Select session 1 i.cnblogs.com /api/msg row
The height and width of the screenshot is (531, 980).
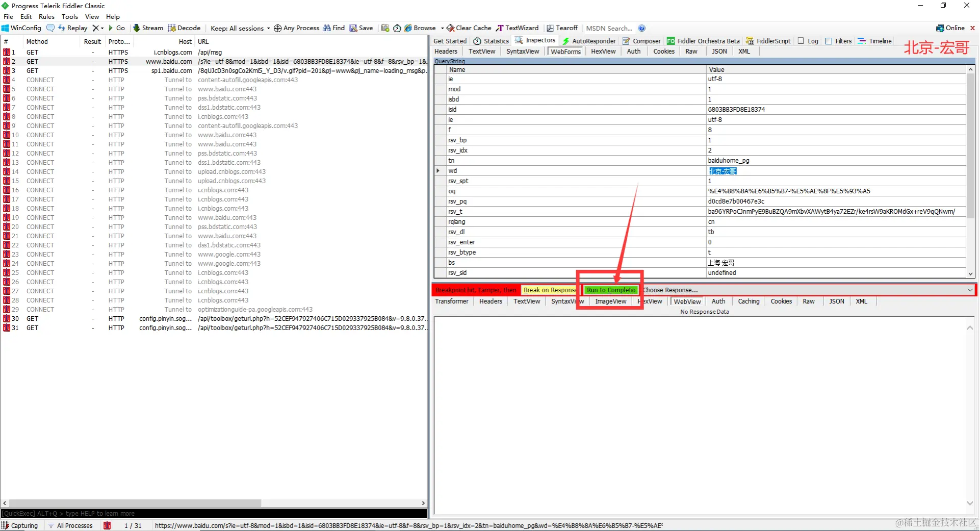(214, 52)
